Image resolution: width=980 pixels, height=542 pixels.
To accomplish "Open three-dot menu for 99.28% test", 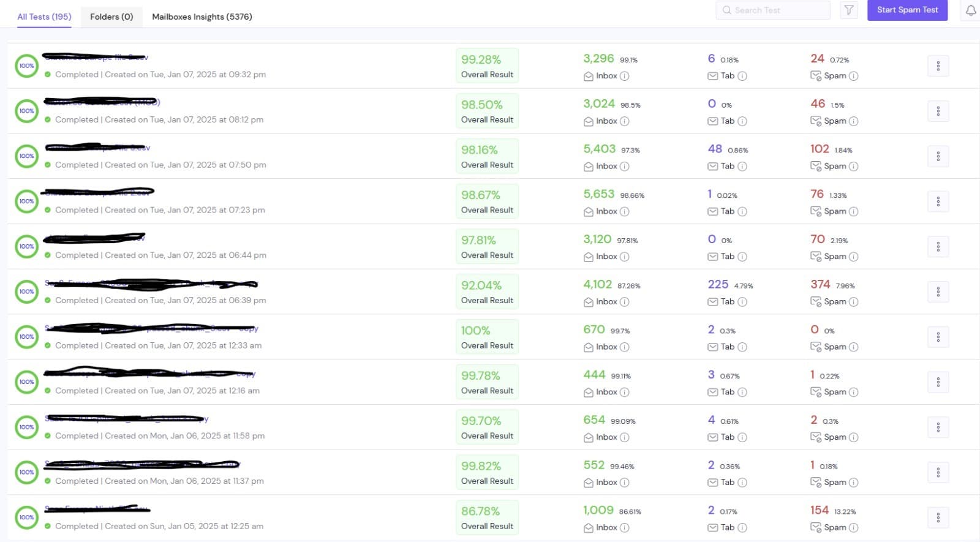I will click(938, 66).
